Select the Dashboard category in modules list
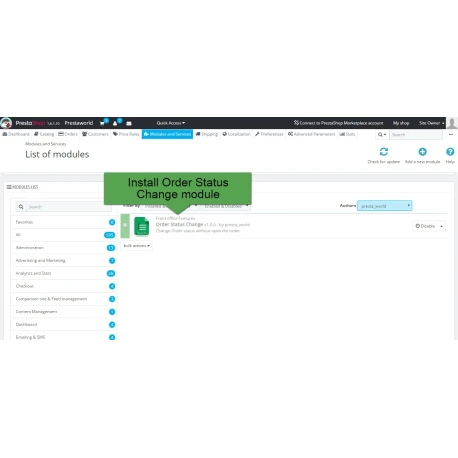The height and width of the screenshot is (458, 458). point(63,324)
